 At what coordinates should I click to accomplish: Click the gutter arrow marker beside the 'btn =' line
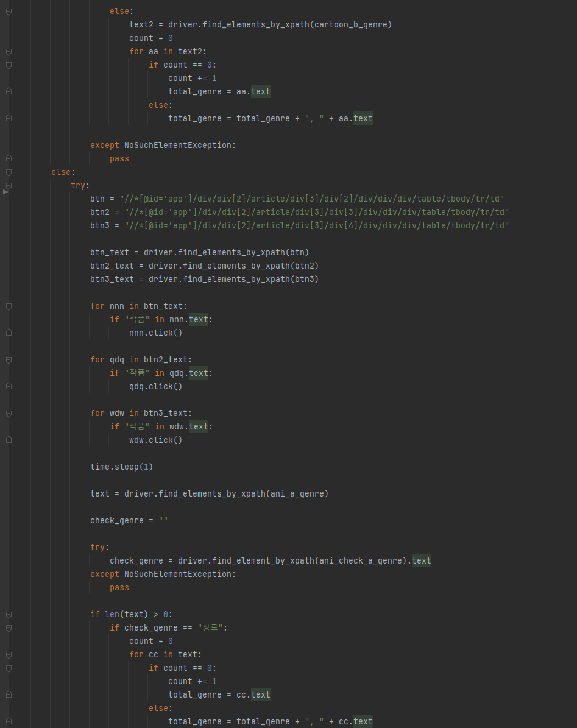click(5, 192)
